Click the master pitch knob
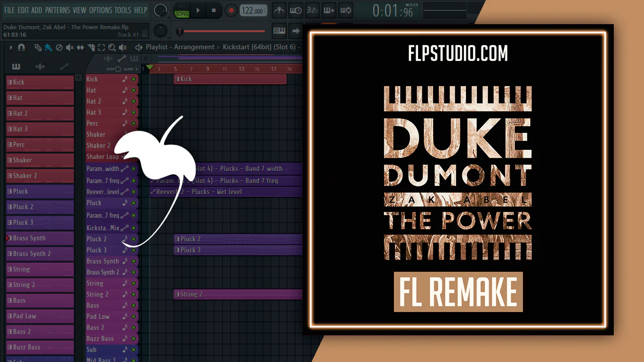644x362 pixels. [160, 31]
